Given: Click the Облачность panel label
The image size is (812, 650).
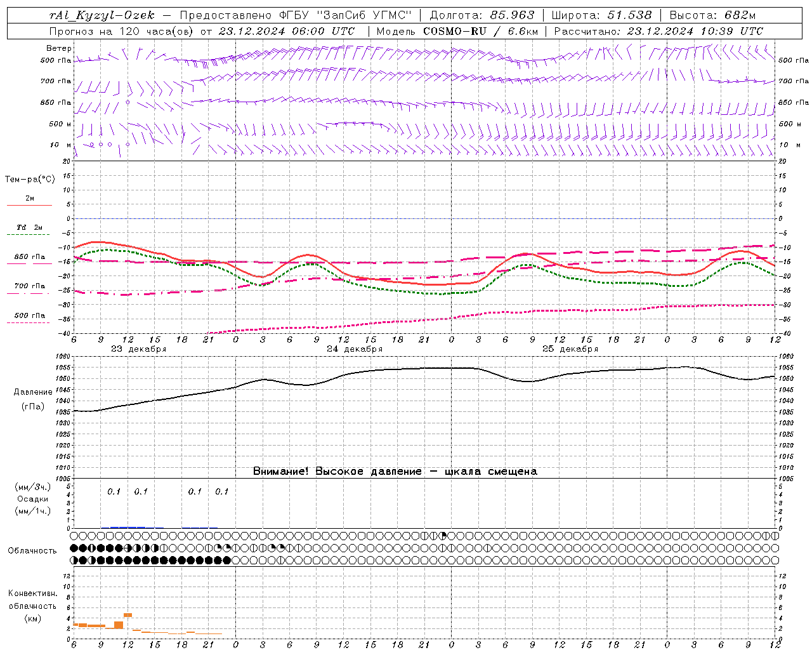Looking at the screenshot, I should tap(32, 550).
